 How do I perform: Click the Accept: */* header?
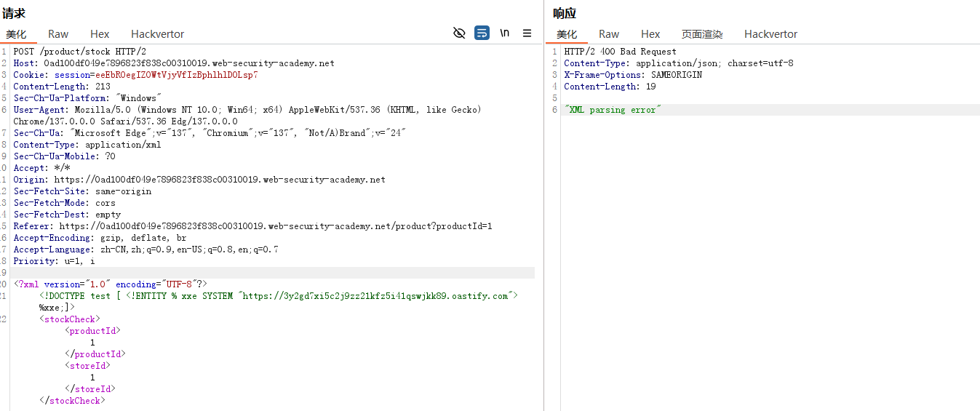coord(41,168)
